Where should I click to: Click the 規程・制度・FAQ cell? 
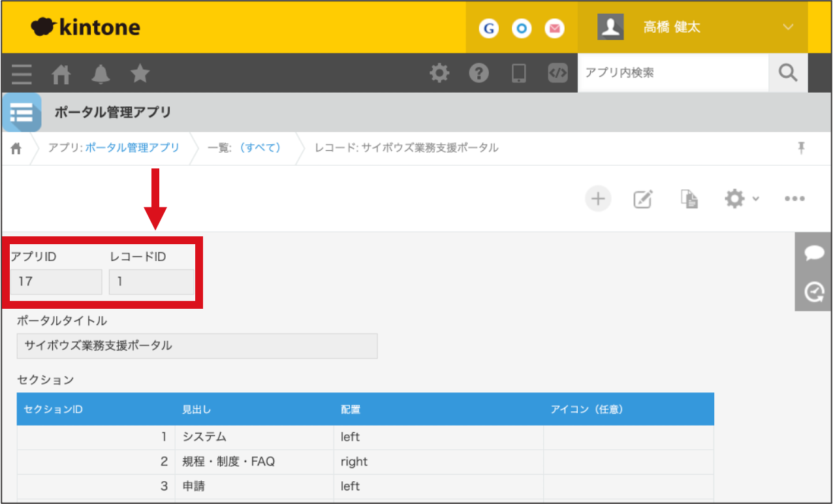(255, 462)
